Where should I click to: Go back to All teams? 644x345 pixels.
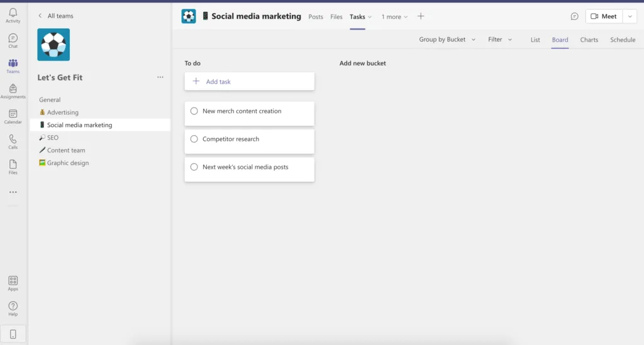point(55,16)
